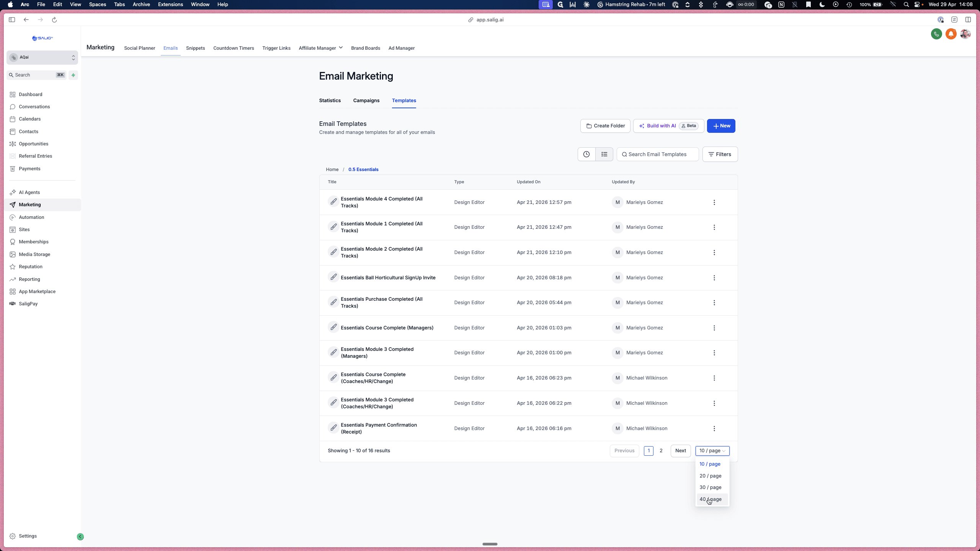
Task: Collapse sidebar with green arrow icon
Action: 80,536
